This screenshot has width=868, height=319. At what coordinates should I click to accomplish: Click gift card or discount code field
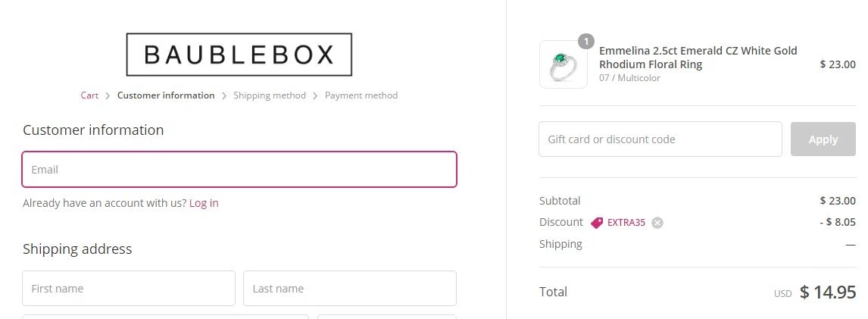(x=660, y=139)
